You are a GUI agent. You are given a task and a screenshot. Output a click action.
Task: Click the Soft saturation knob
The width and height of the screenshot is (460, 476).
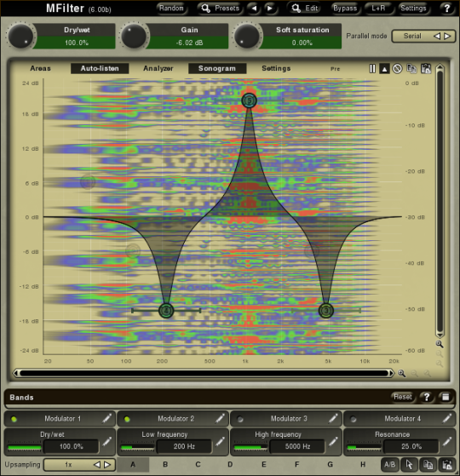(247, 36)
